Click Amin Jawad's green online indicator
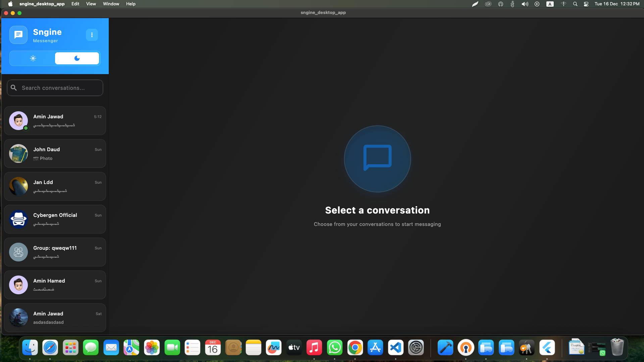This screenshot has height=362, width=644. tap(25, 128)
